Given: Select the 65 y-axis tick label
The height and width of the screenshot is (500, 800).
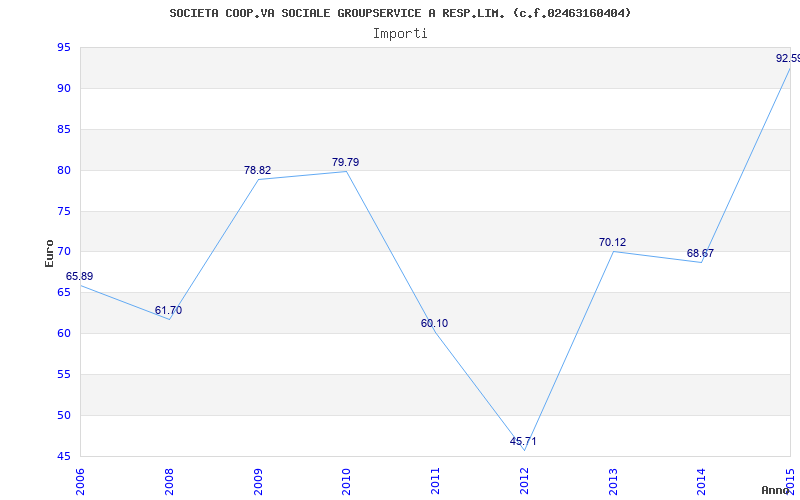Looking at the screenshot, I should (x=64, y=293).
